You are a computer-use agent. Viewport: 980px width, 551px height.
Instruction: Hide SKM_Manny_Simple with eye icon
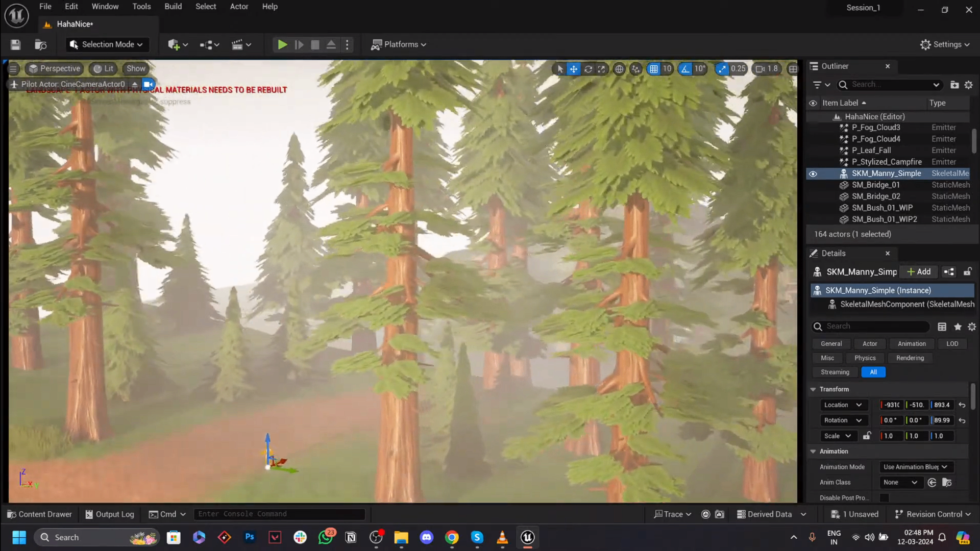pos(813,174)
